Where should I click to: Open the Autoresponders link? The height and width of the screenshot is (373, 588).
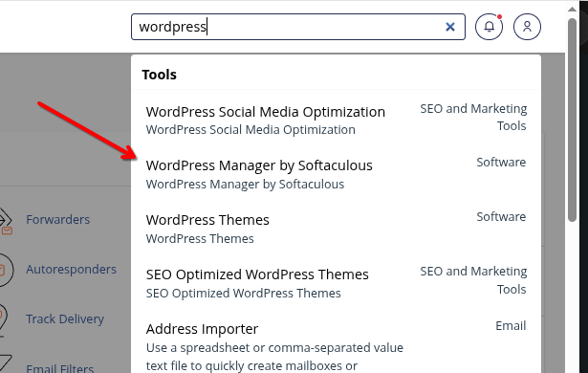click(x=72, y=269)
